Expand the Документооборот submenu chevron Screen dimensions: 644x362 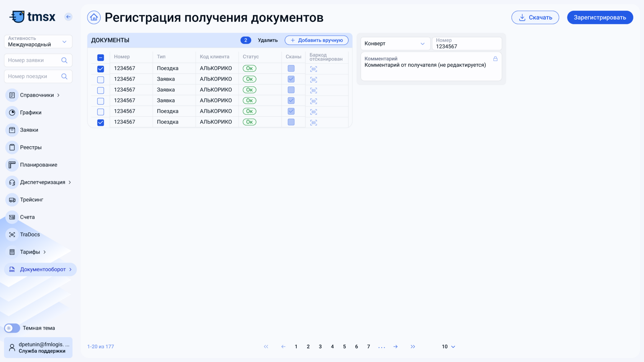pos(71,269)
